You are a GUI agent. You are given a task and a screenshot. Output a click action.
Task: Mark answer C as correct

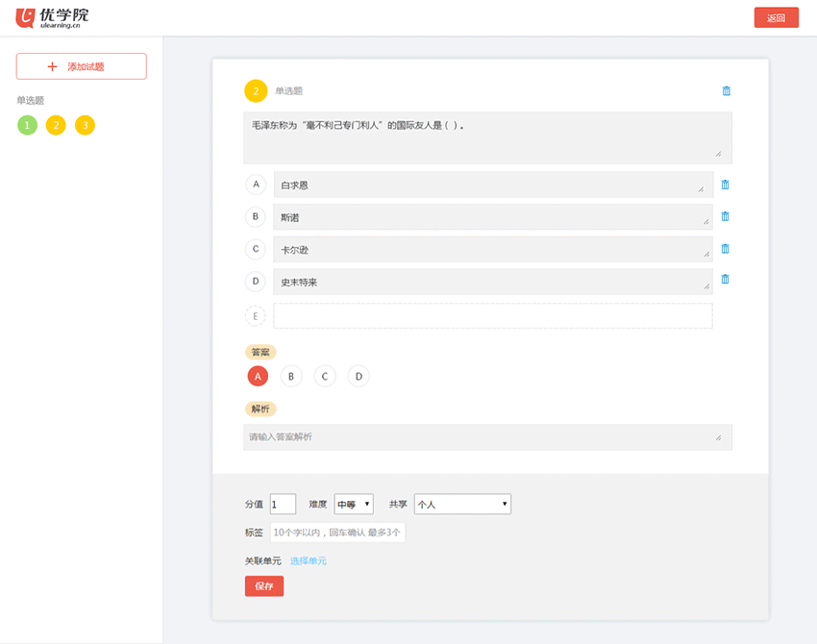(325, 376)
